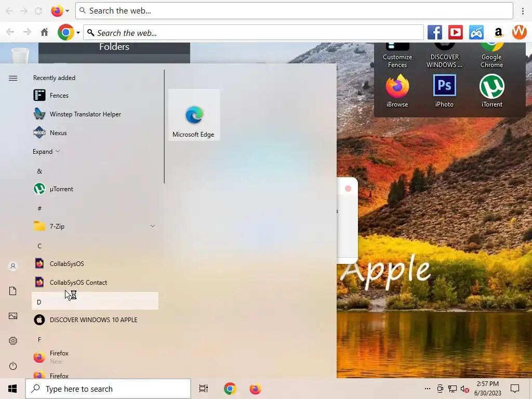The width and height of the screenshot is (532, 399).
Task: Open the notification center icon
Action: 515,389
